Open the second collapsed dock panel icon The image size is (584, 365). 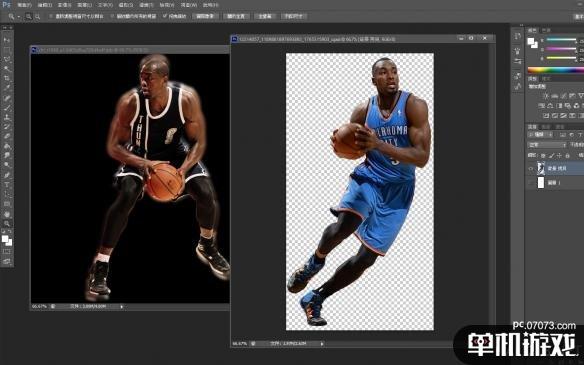click(518, 51)
